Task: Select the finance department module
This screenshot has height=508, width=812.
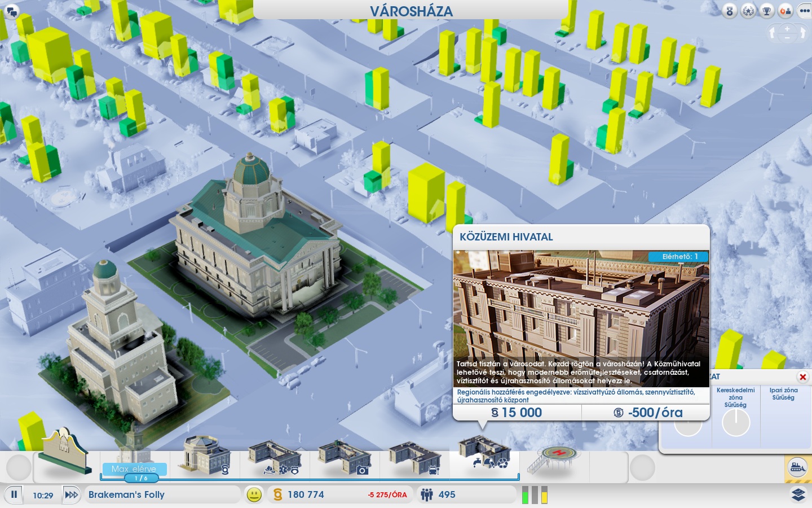Action: click(x=205, y=456)
